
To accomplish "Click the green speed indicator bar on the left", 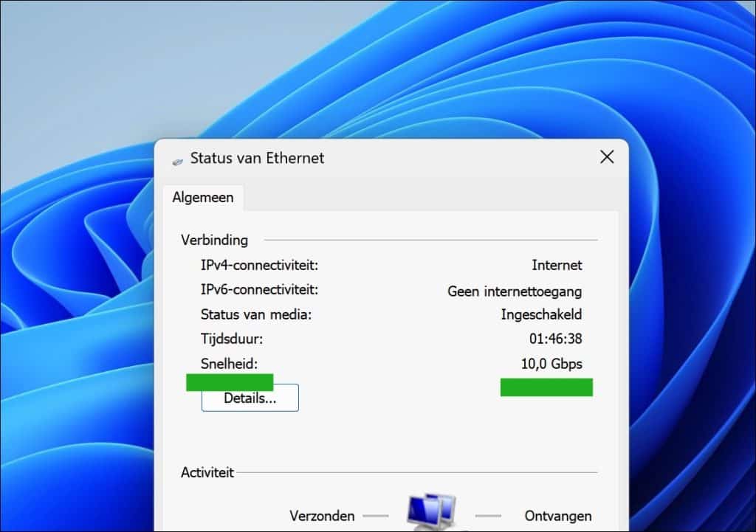I will (x=230, y=382).
